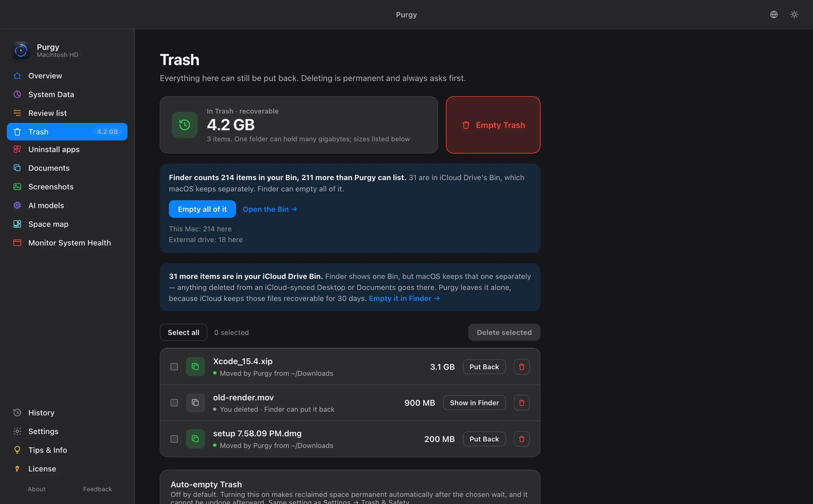Image resolution: width=813 pixels, height=504 pixels.
Task: Open the License page
Action: (x=67, y=469)
